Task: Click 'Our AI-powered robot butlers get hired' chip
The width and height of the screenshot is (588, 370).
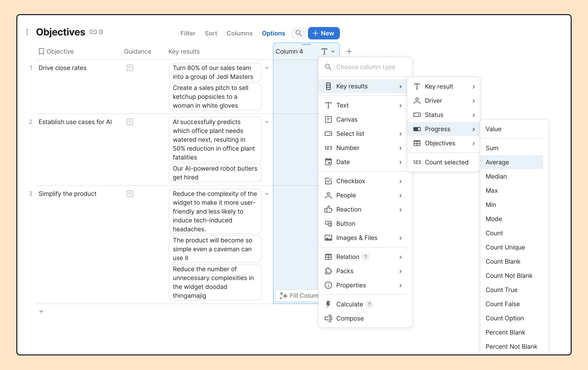Action: point(215,173)
